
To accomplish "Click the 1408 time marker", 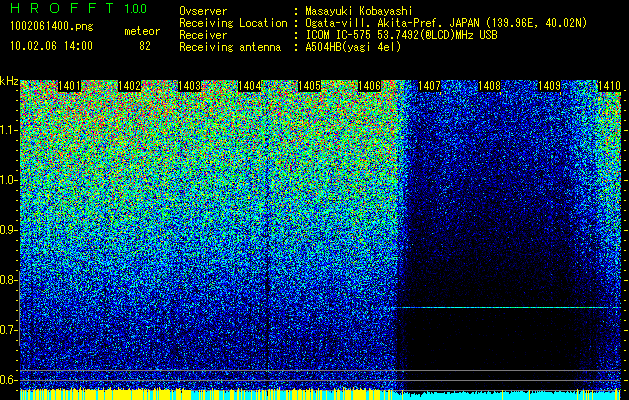I will (x=489, y=86).
